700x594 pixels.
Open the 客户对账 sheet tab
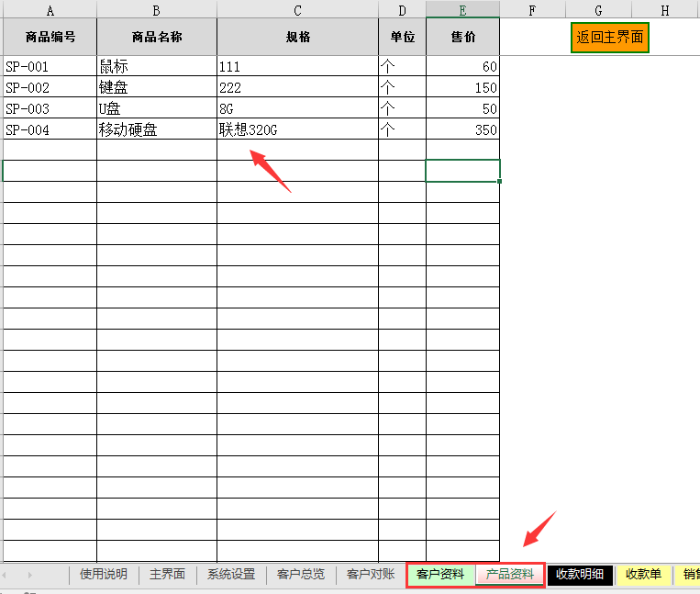[x=371, y=575]
